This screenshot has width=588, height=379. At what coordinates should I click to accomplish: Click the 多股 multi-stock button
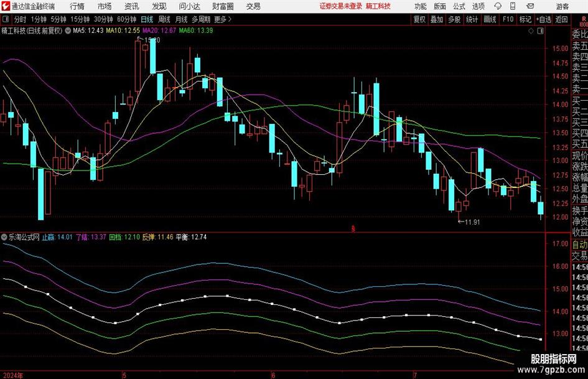[x=454, y=19]
